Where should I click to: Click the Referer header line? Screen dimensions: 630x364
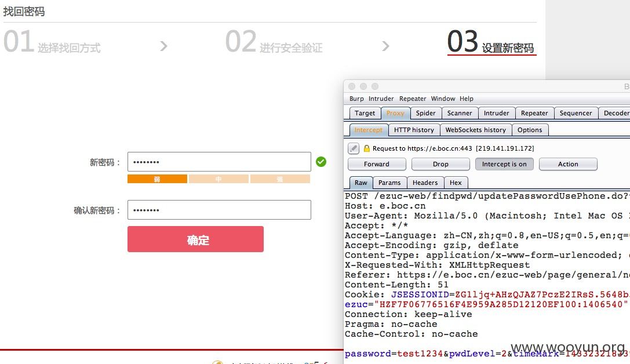tap(487, 275)
